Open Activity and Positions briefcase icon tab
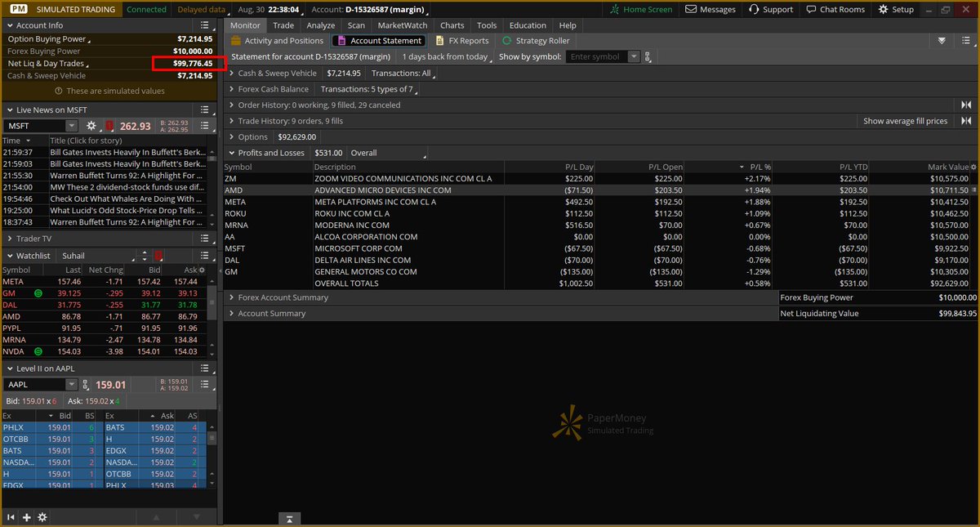Image resolution: width=980 pixels, height=527 pixels. pyautogui.click(x=237, y=40)
